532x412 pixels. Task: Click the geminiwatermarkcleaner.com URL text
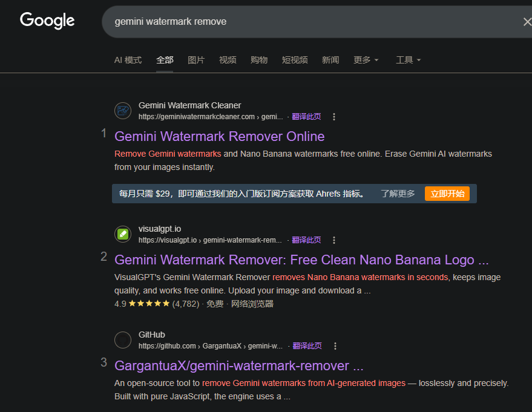point(211,117)
